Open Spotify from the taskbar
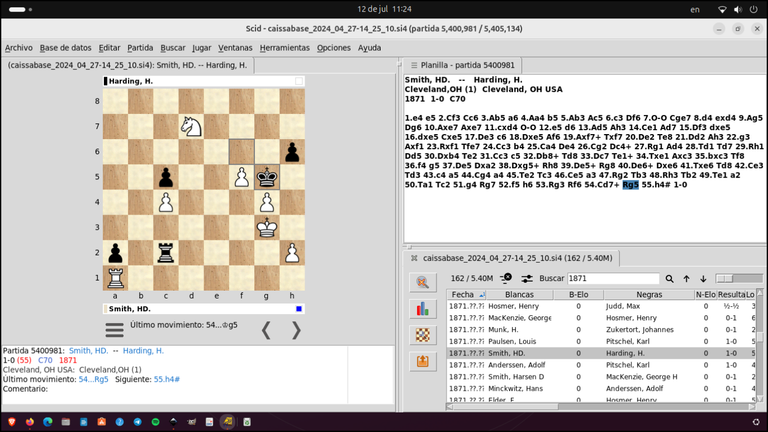This screenshot has width=768, height=432. click(x=156, y=422)
